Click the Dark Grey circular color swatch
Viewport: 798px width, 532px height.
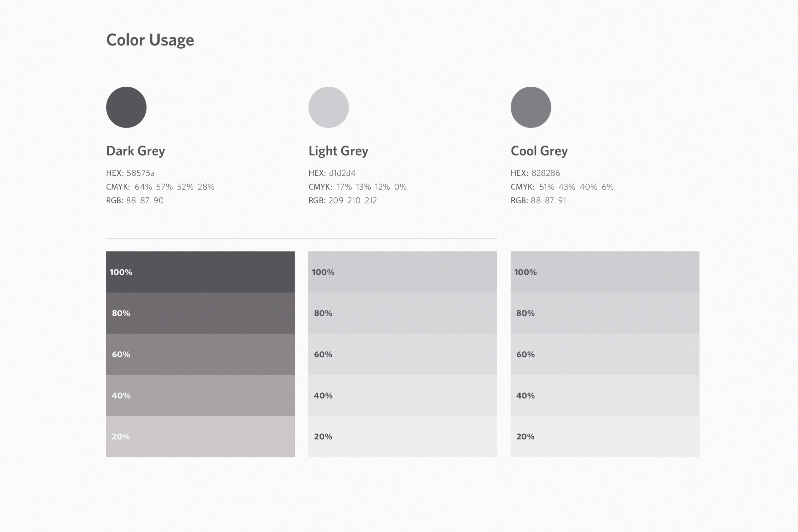126,107
